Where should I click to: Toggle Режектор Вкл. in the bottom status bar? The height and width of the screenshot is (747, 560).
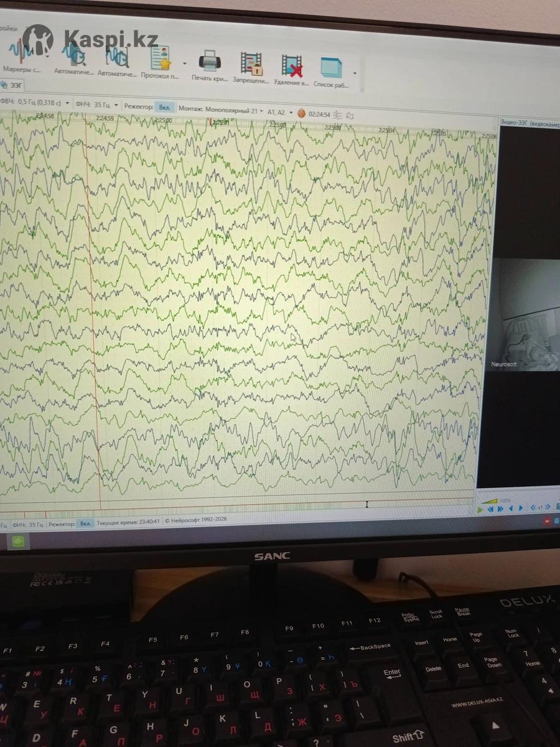click(x=85, y=524)
